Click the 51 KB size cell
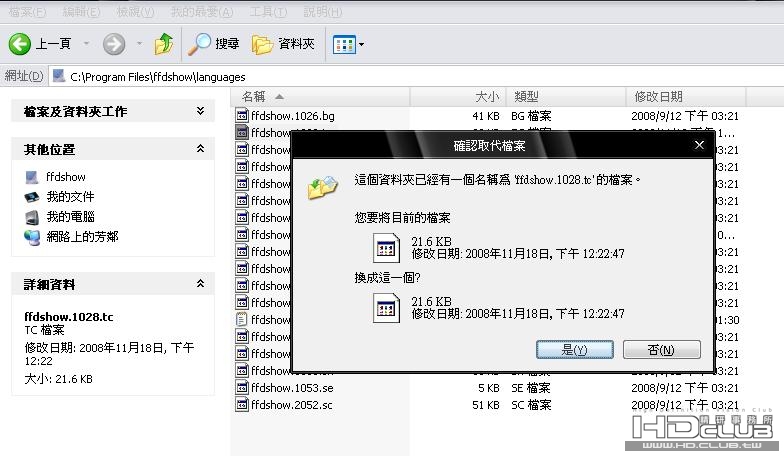 [x=486, y=405]
